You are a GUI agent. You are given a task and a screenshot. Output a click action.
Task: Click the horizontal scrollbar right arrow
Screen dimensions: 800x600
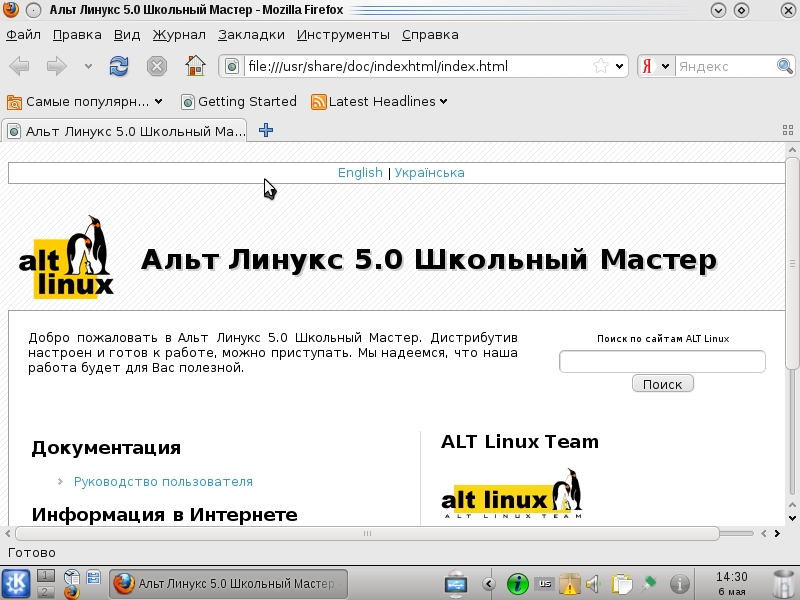click(x=777, y=534)
